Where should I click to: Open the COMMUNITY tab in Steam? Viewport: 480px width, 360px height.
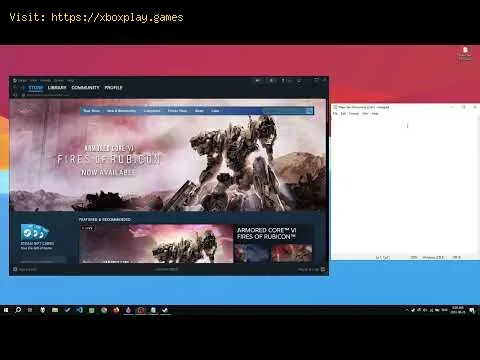click(85, 88)
